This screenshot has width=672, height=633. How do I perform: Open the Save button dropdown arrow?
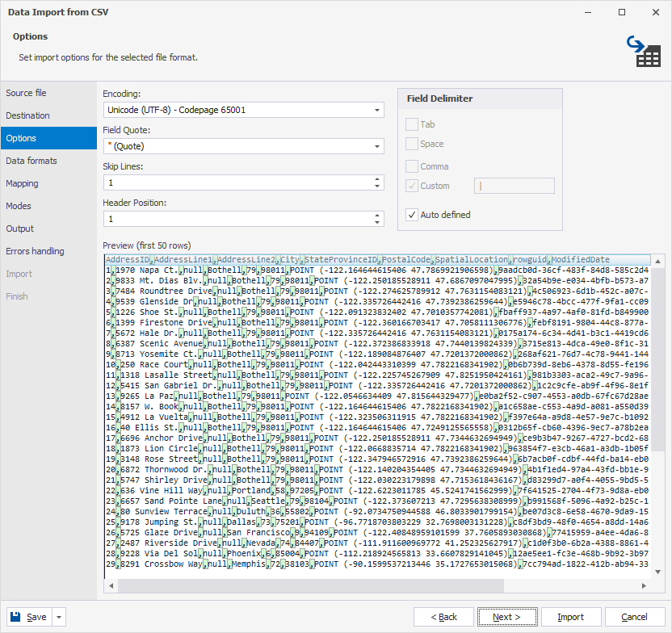pos(59,617)
